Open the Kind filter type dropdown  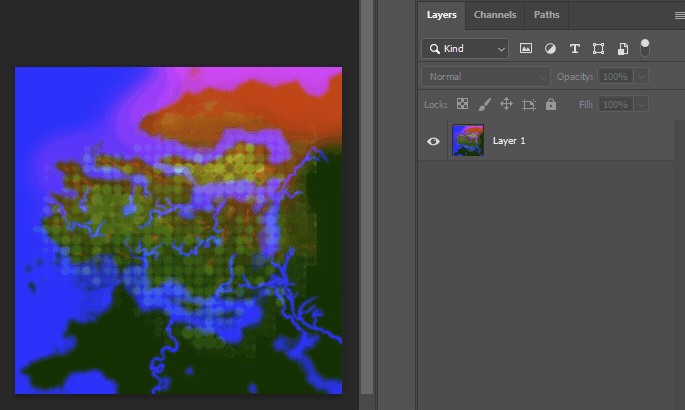[465, 48]
